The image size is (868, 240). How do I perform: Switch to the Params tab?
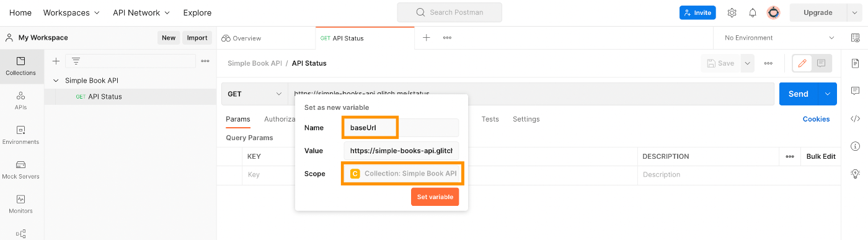(238, 119)
